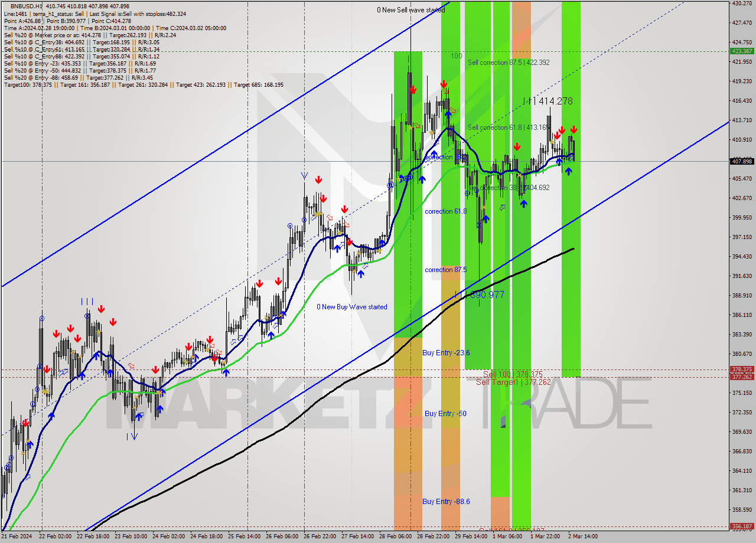Click the '24 Feb 02:00' time axis label

coord(168,537)
